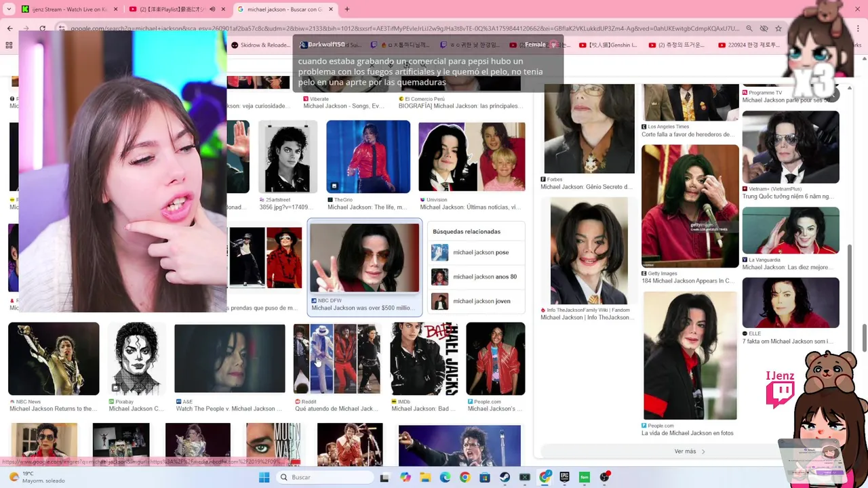868x488 pixels.
Task: Open Microsoft Store from the taskbar
Action: click(485, 477)
